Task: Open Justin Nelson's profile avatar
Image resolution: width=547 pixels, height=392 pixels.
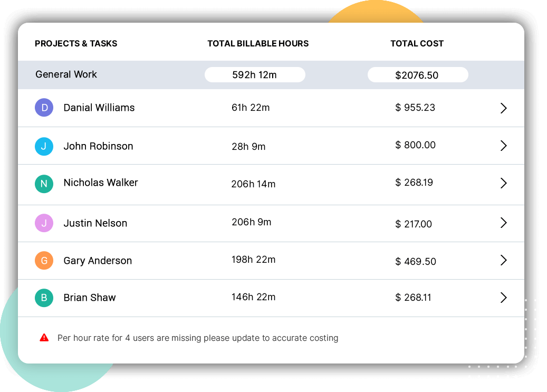Action: (x=44, y=223)
